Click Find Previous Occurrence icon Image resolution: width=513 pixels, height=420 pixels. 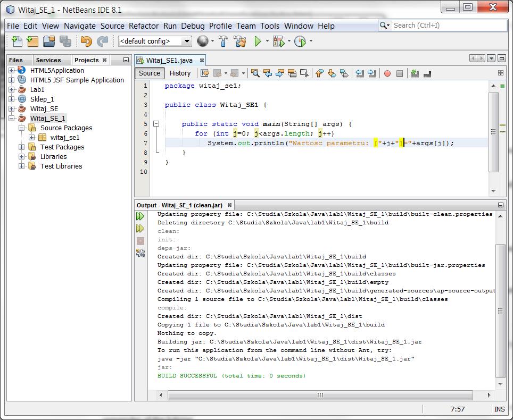coord(268,73)
